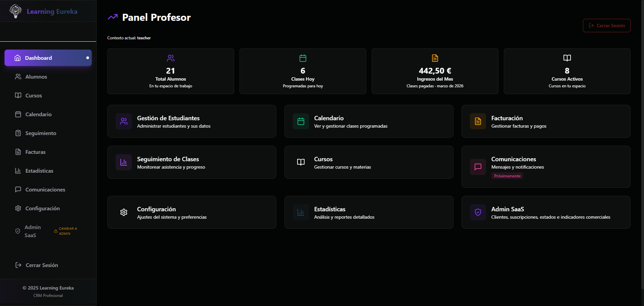The width and height of the screenshot is (644, 306).
Task: Click 'Clases pagadas · marzo de 2026' text
Action: 435,86
